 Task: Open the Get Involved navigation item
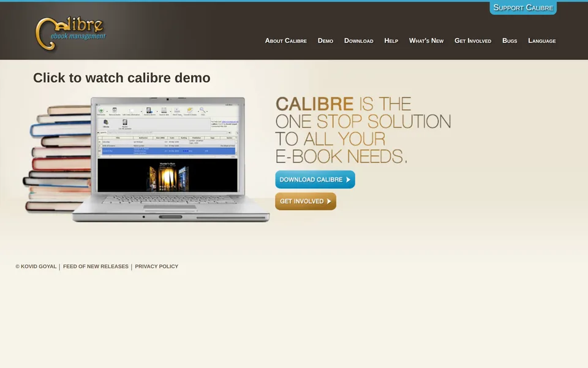tap(472, 40)
